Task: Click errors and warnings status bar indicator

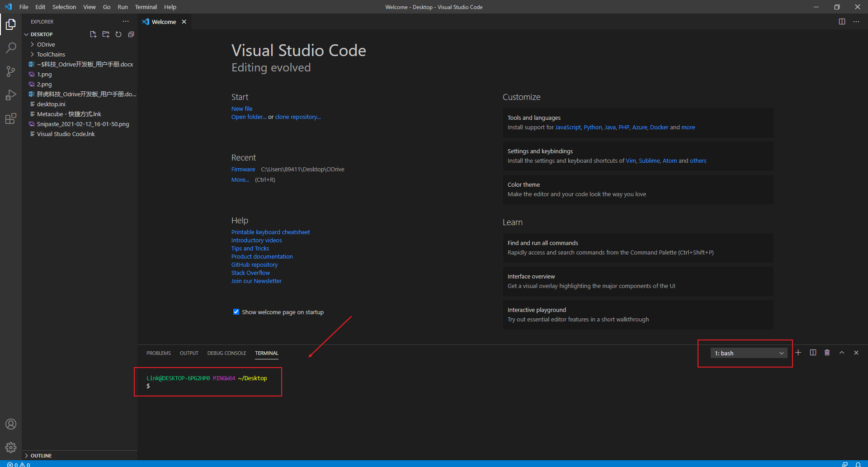Action: point(19,464)
